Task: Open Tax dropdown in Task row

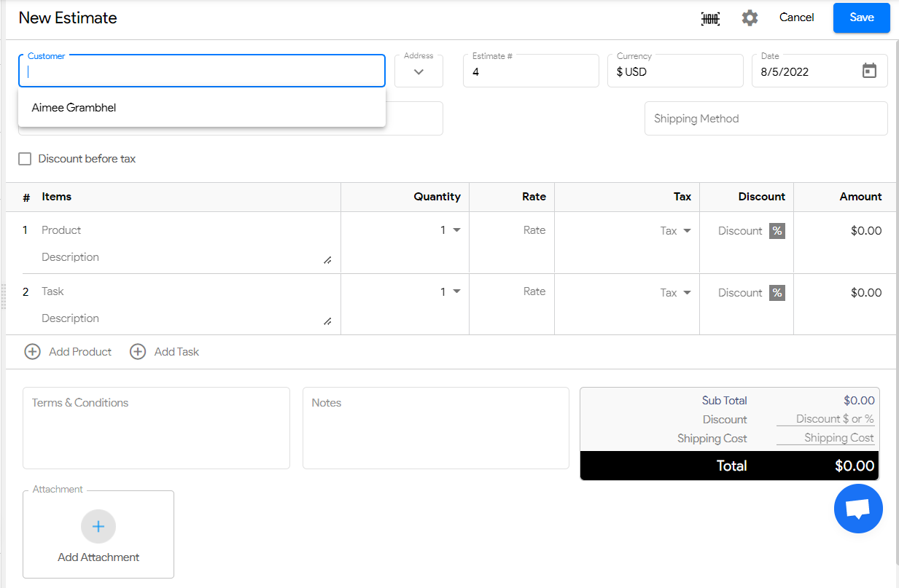Action: [687, 293]
